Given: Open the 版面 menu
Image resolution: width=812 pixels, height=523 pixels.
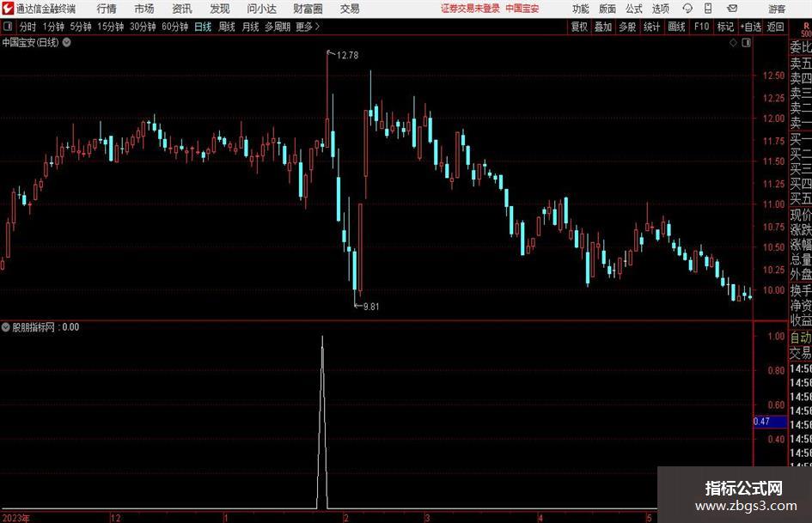Looking at the screenshot, I should 607,9.
